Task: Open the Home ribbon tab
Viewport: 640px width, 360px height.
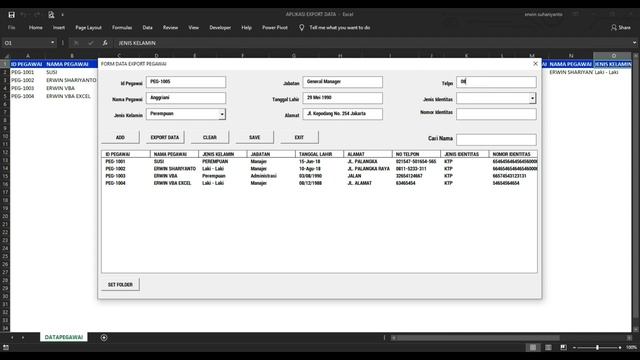Action: (36, 27)
